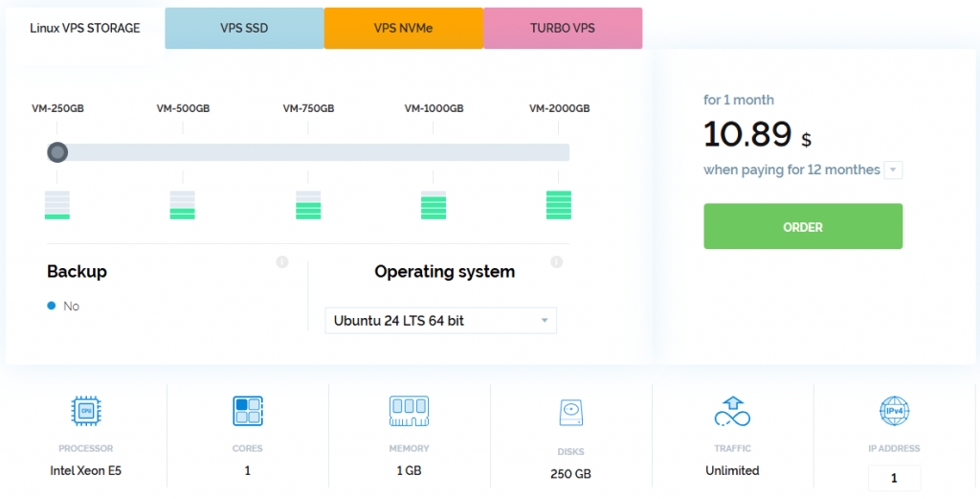
Task: Click the three-bar storage icon under VM-750GB
Action: pos(308,205)
